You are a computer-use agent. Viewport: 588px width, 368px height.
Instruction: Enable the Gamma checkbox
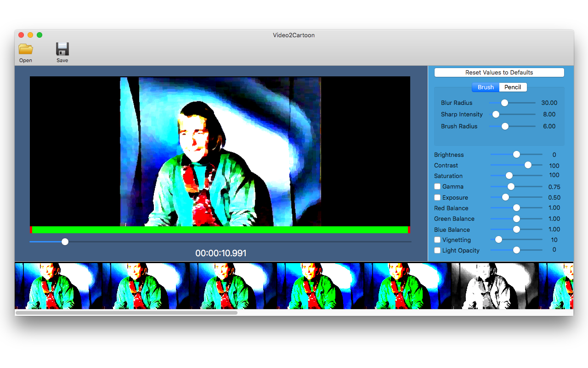click(x=437, y=186)
